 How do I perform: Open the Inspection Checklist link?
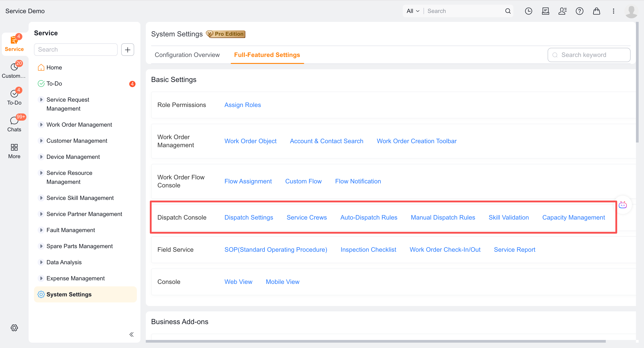tap(368, 250)
